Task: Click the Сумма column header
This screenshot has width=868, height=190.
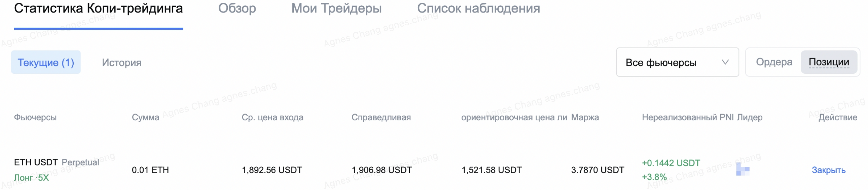Action: (145, 118)
